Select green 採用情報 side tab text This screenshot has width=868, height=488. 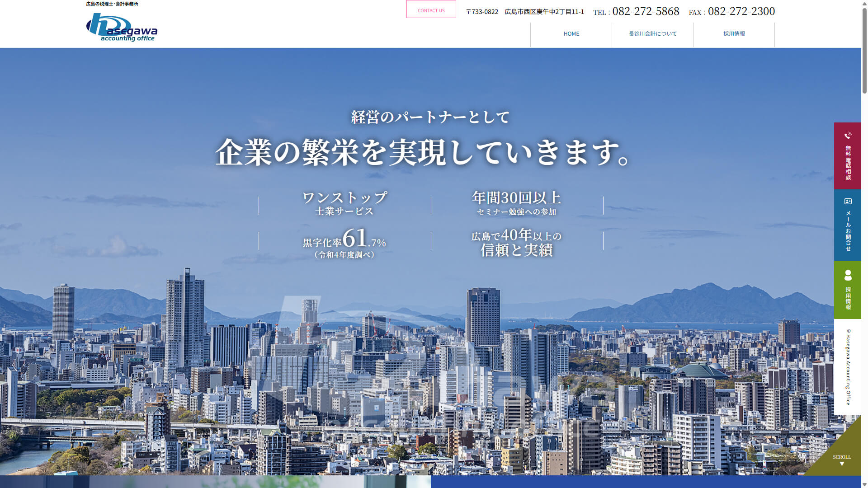(x=848, y=298)
